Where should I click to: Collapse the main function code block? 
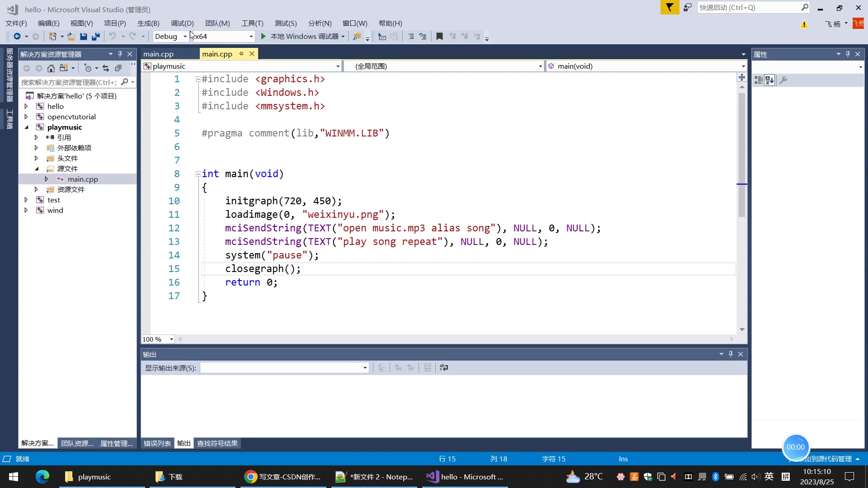pyautogui.click(x=198, y=174)
